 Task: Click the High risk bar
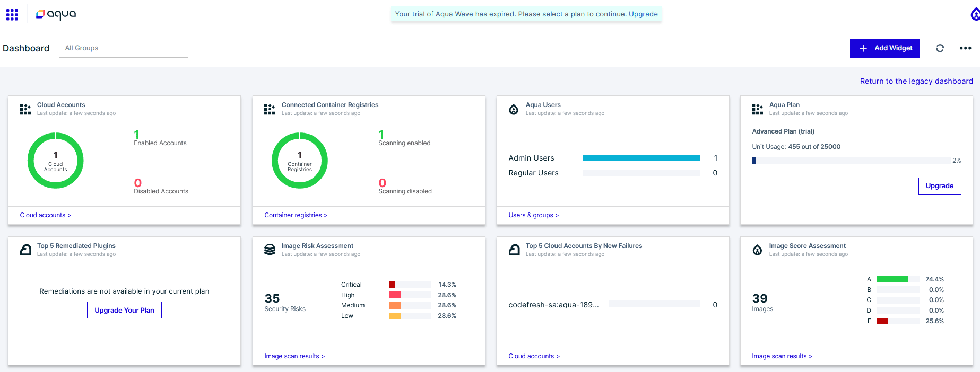pyautogui.click(x=395, y=295)
